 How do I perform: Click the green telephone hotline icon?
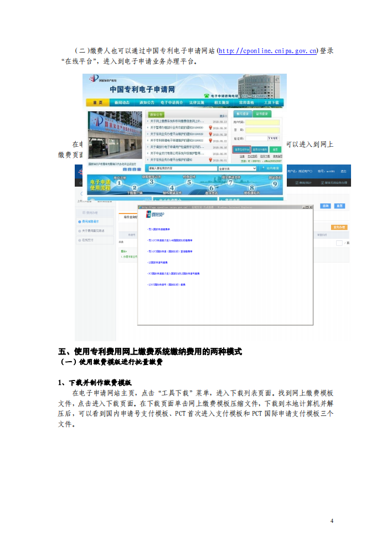pyautogui.click(x=207, y=96)
